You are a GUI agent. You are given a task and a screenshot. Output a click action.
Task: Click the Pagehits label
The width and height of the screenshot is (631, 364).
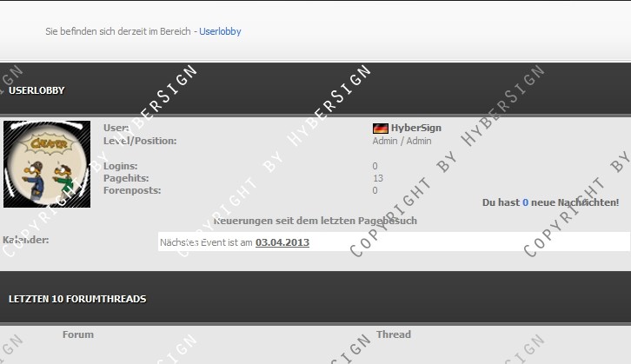tap(125, 178)
